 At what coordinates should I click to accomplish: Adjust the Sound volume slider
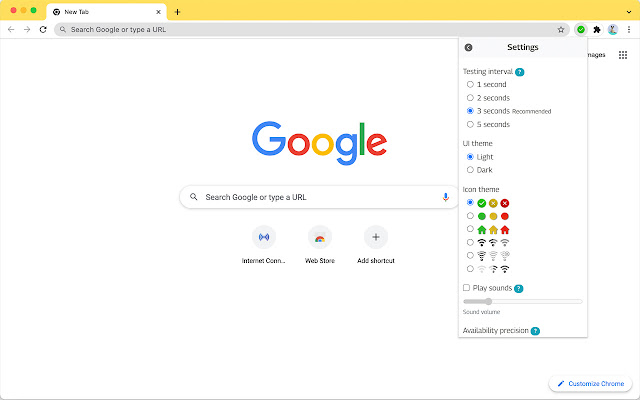pyautogui.click(x=522, y=302)
